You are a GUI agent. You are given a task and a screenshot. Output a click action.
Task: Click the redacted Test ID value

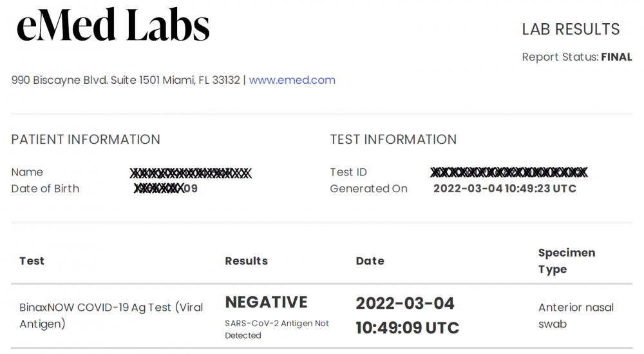point(509,172)
